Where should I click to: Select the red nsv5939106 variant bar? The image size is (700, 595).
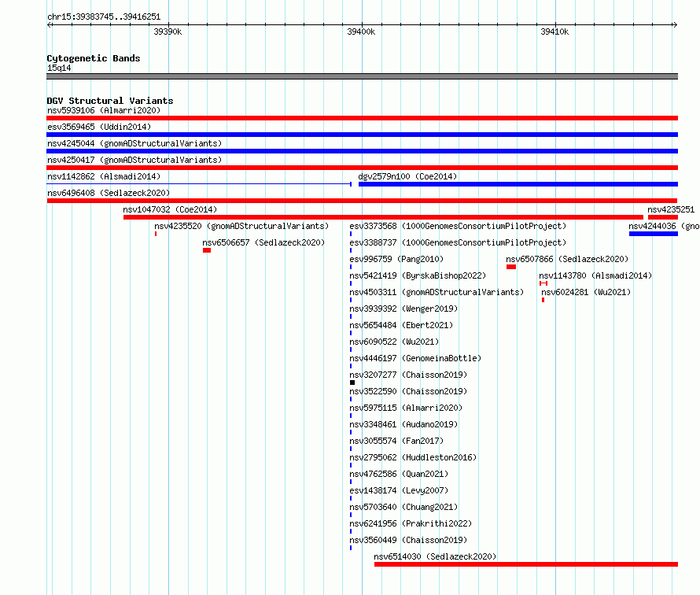tap(362, 118)
